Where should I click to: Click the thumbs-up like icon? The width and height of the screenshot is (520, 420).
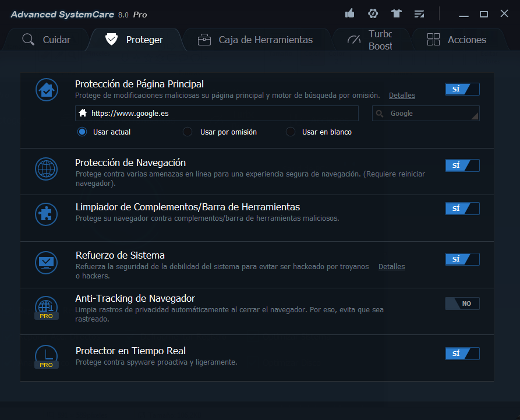(350, 13)
